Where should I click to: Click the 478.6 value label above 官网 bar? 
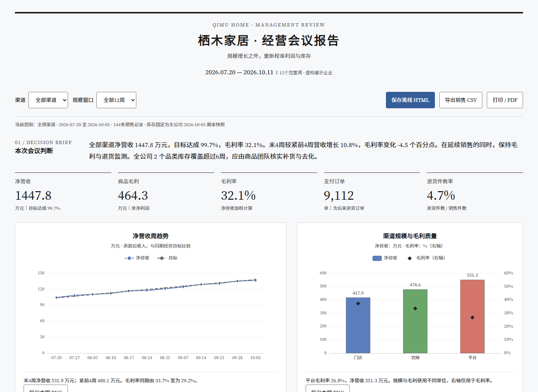[x=415, y=285]
